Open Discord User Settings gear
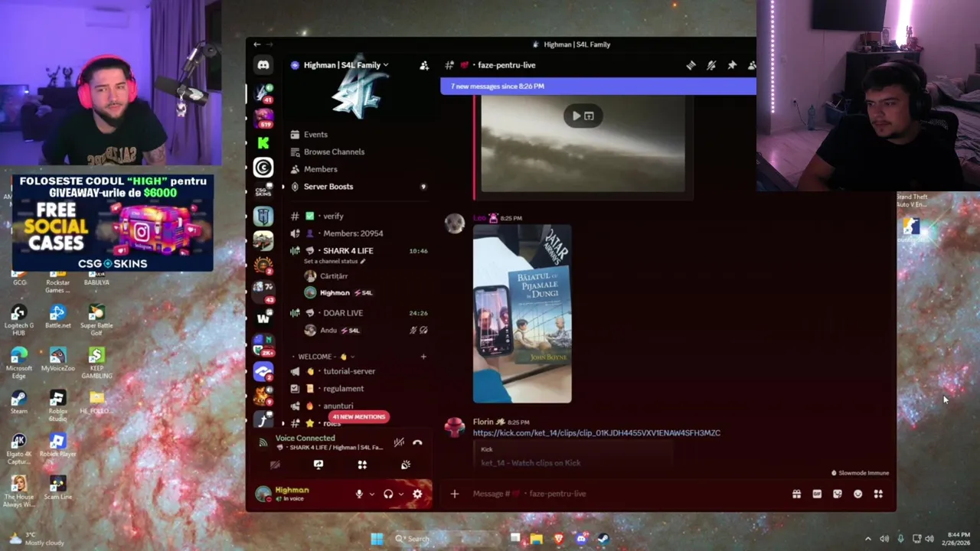The width and height of the screenshot is (980, 551). pyautogui.click(x=417, y=494)
